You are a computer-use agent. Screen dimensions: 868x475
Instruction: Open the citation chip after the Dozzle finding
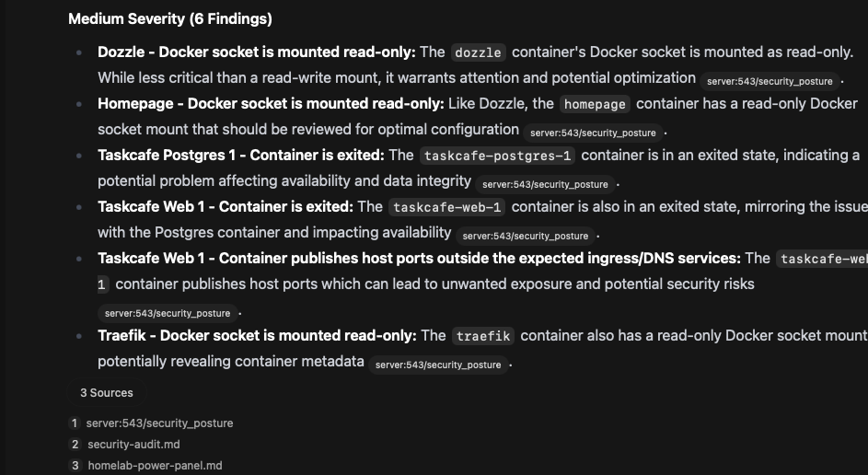point(770,81)
